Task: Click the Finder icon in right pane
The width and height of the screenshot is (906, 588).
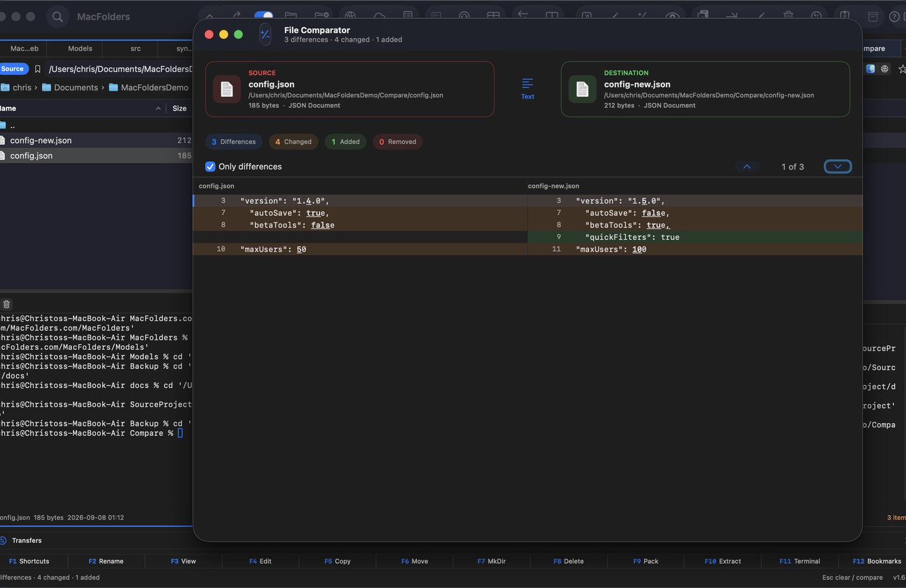Action: 870,69
